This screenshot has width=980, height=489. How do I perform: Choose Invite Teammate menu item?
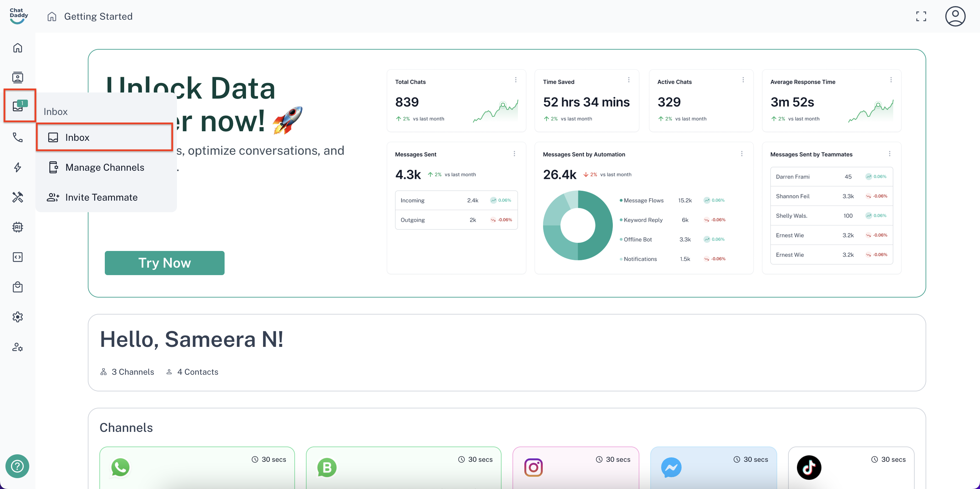coord(101,197)
